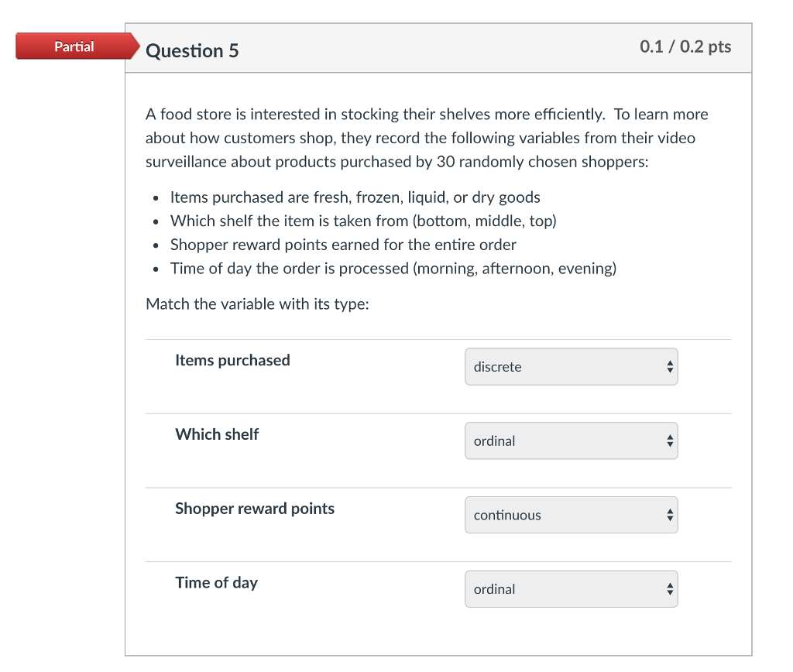Image resolution: width=793 pixels, height=672 pixels.
Task: Click the red Partial grading badge
Action: 74,46
